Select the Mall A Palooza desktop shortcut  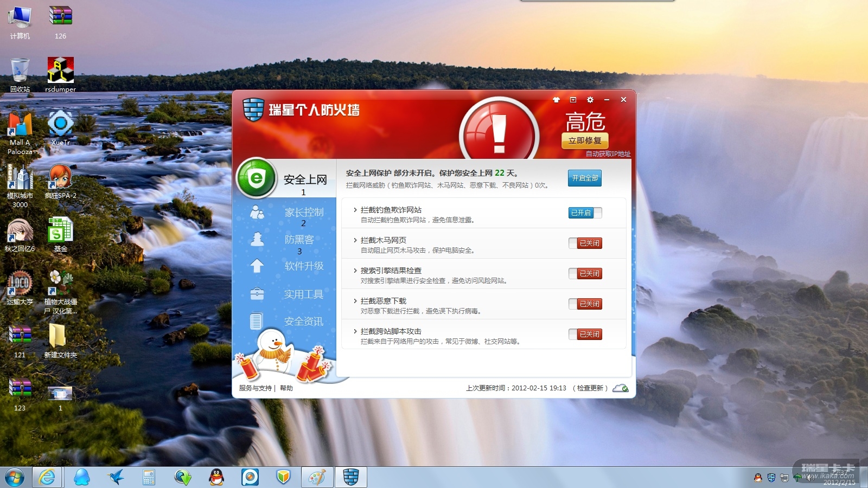pyautogui.click(x=20, y=133)
